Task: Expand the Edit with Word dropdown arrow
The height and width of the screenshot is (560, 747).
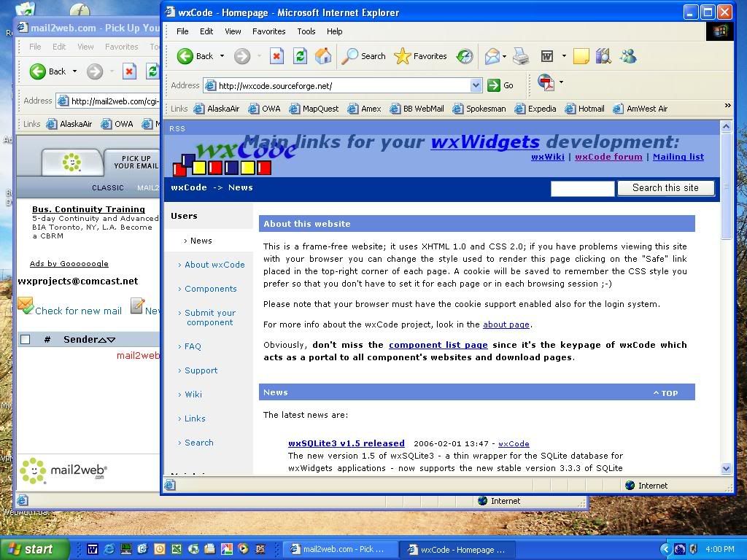Action: [x=564, y=56]
